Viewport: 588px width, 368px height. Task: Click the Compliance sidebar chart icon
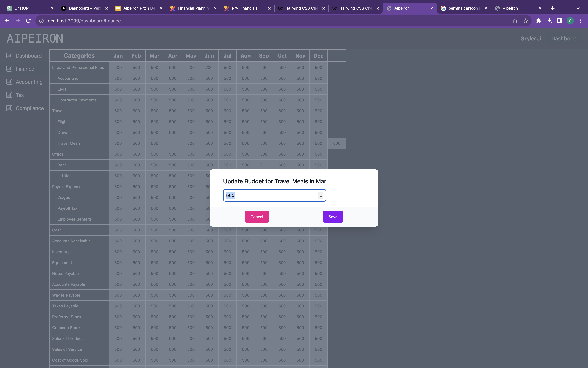pyautogui.click(x=9, y=108)
